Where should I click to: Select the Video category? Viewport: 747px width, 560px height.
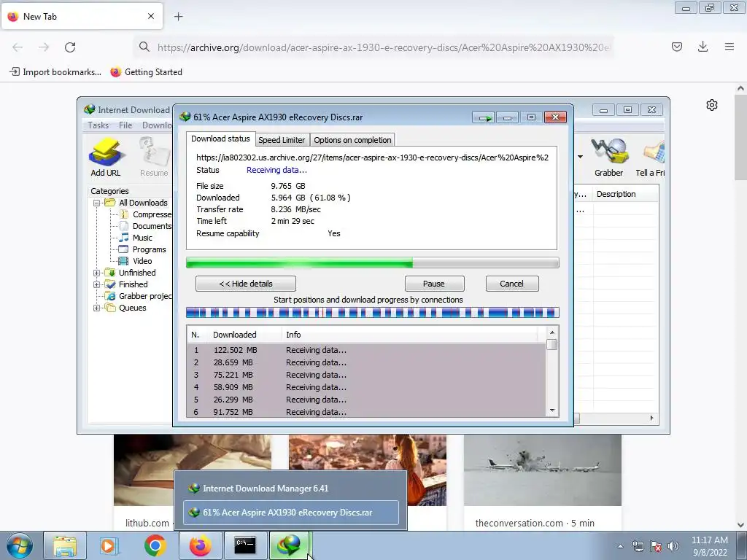pyautogui.click(x=136, y=261)
